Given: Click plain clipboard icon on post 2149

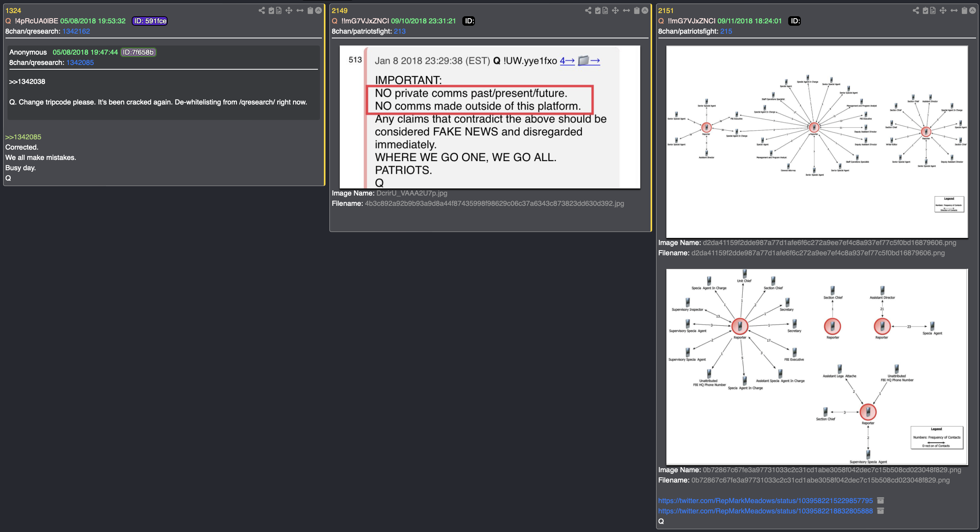Looking at the screenshot, I should (637, 11).
